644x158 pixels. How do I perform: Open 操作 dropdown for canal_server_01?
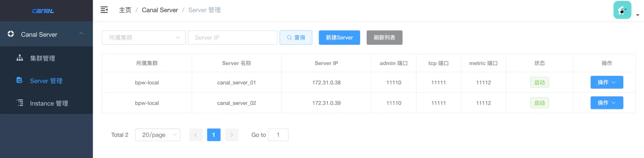[607, 82]
